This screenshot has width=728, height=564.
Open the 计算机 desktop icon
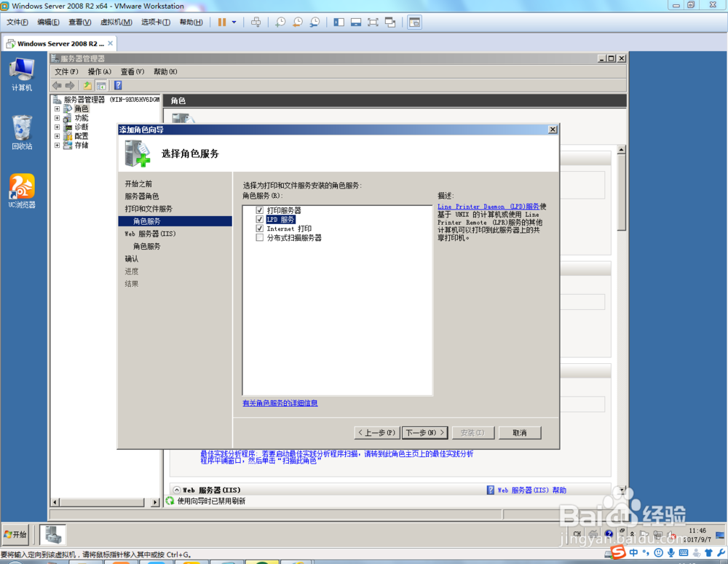[x=22, y=74]
